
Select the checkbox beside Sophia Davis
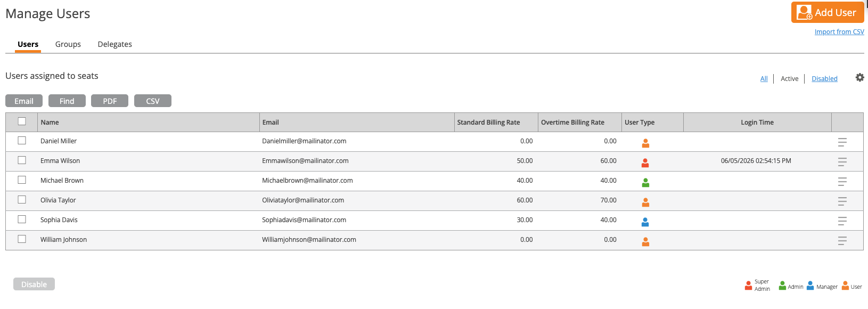click(x=22, y=219)
